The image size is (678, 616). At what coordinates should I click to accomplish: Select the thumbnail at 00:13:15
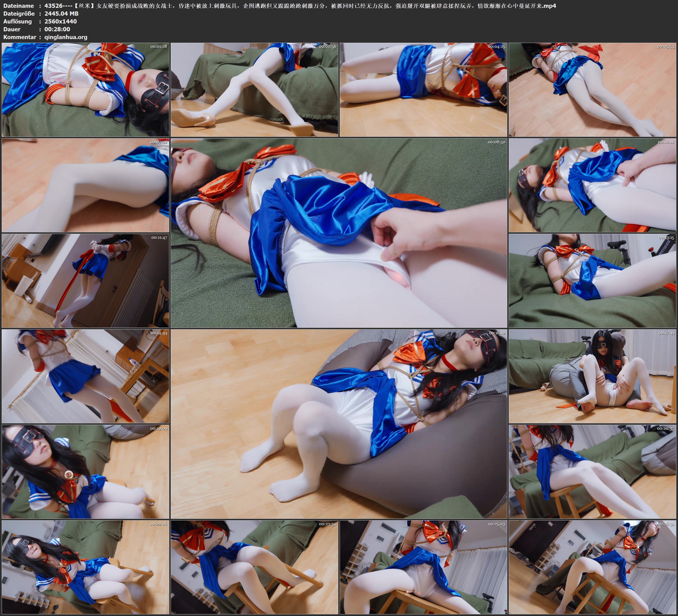pos(592,280)
